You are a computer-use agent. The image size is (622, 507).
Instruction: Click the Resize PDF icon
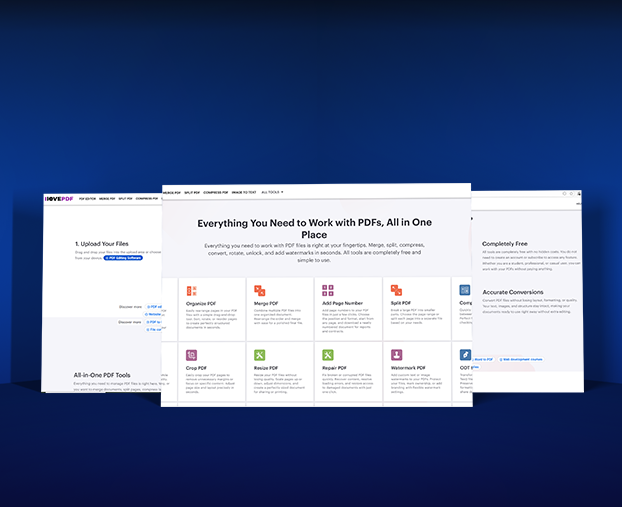pos(259,355)
